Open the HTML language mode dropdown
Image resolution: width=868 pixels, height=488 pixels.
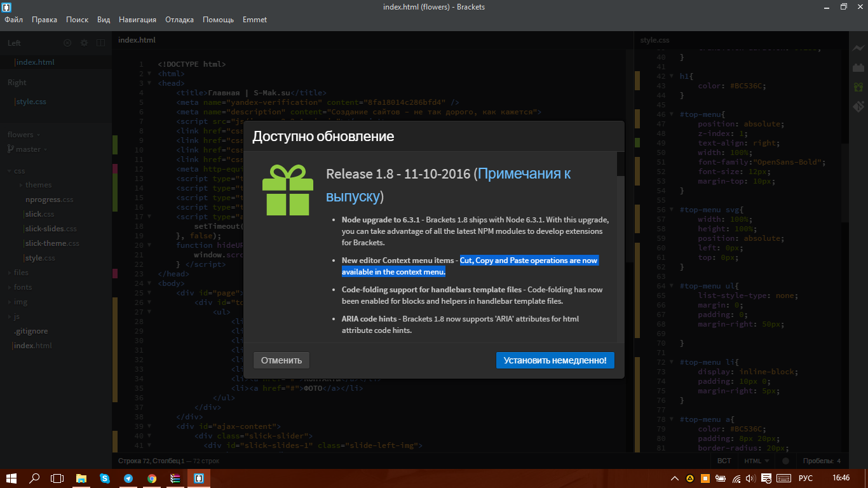pyautogui.click(x=757, y=461)
